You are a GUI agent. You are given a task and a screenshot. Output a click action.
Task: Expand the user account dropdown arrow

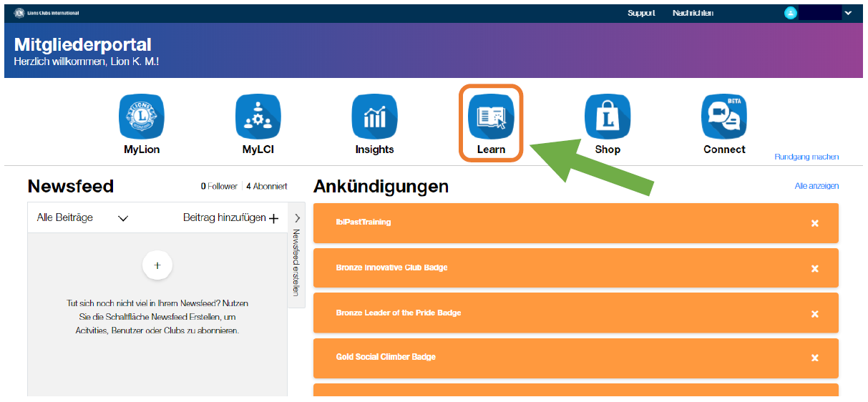click(848, 13)
